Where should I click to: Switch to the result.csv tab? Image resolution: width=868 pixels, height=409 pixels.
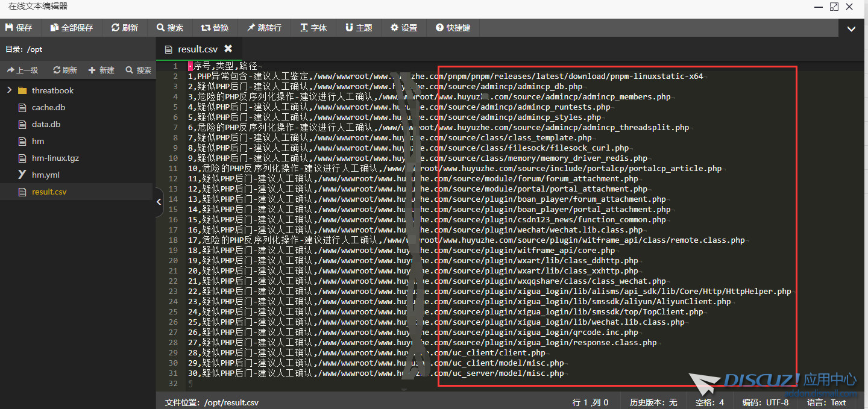(197, 49)
